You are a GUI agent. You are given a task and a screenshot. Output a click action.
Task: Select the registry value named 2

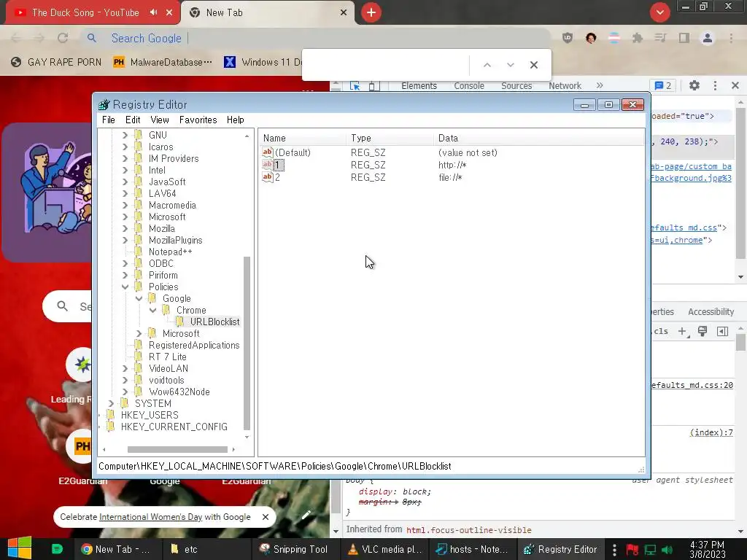click(x=277, y=177)
